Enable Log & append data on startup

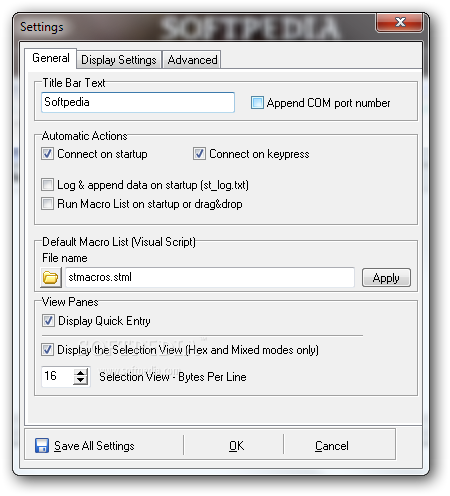coord(47,185)
